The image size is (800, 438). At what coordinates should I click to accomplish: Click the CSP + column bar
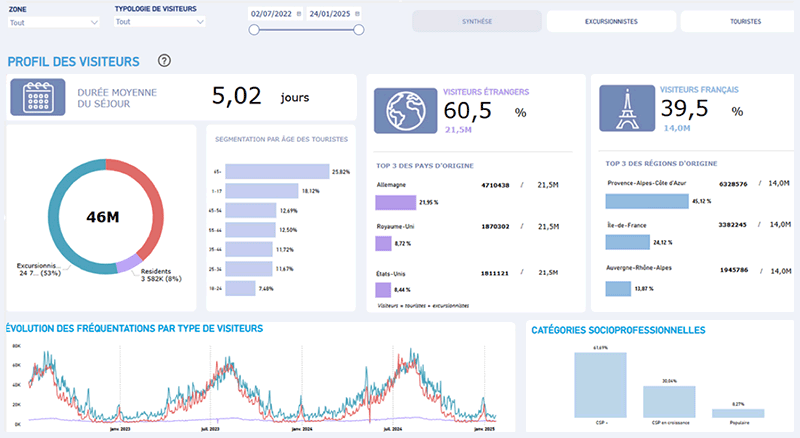(601, 385)
